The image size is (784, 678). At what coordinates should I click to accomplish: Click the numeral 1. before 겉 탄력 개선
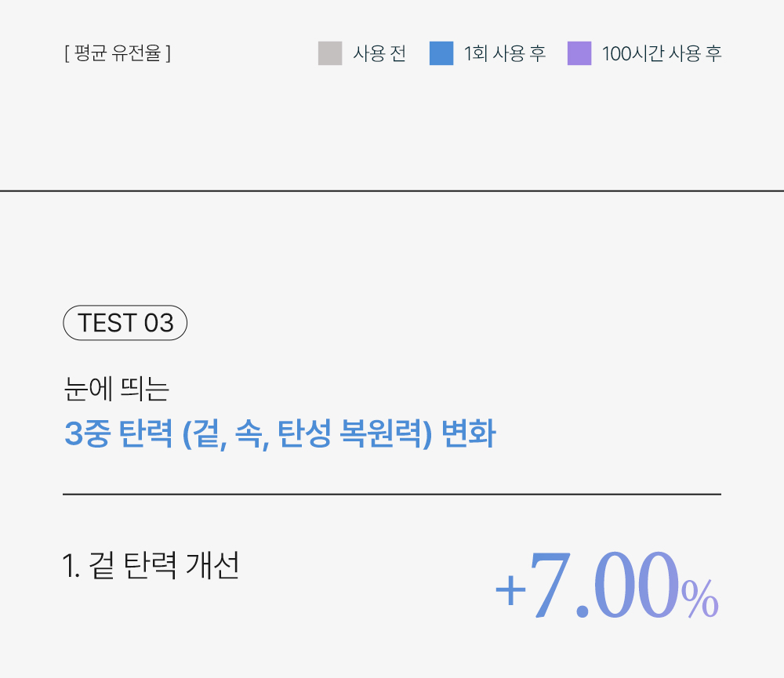pos(71,566)
